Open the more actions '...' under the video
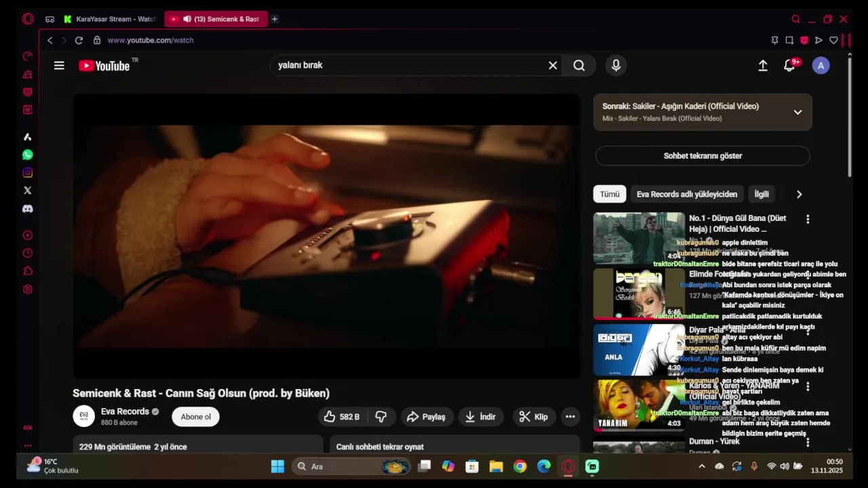This screenshot has height=488, width=868. (570, 417)
